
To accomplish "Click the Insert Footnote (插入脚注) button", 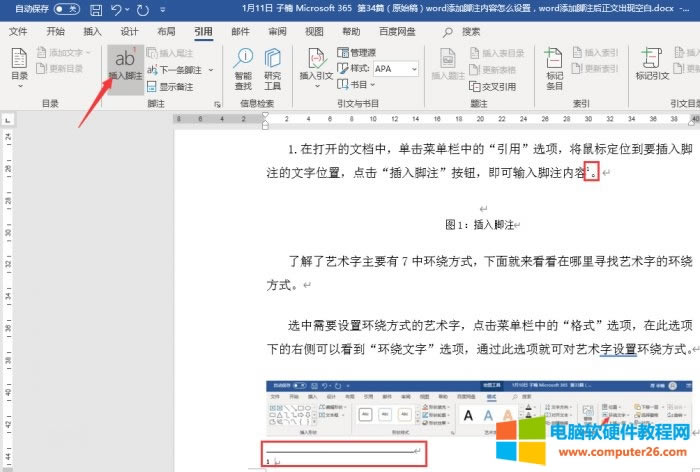I will (125, 66).
